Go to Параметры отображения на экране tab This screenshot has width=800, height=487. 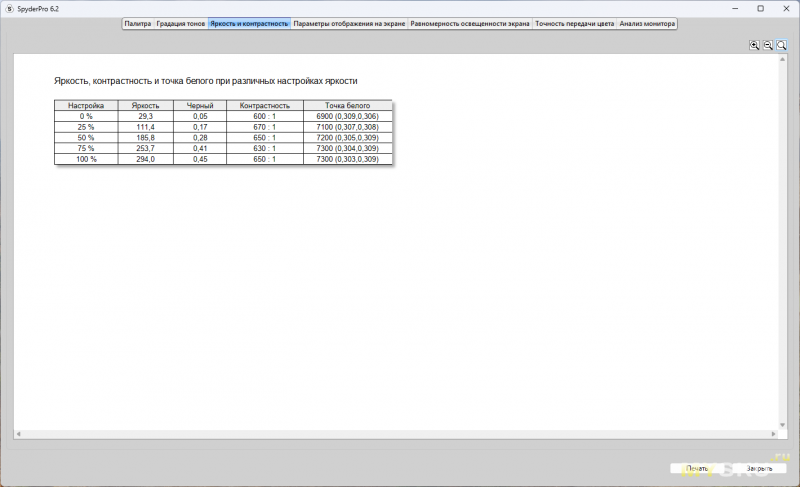tap(349, 23)
